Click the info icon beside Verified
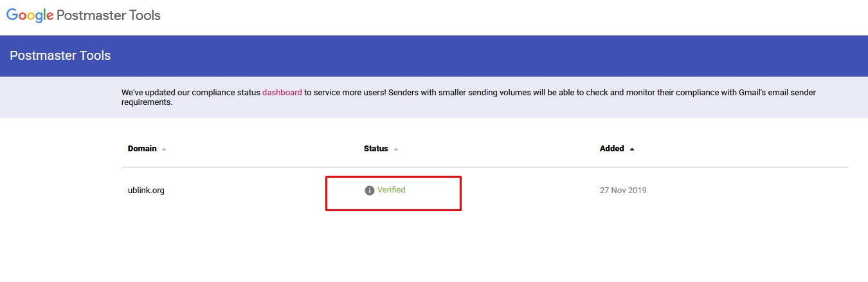This screenshot has width=868, height=282. pos(369,191)
